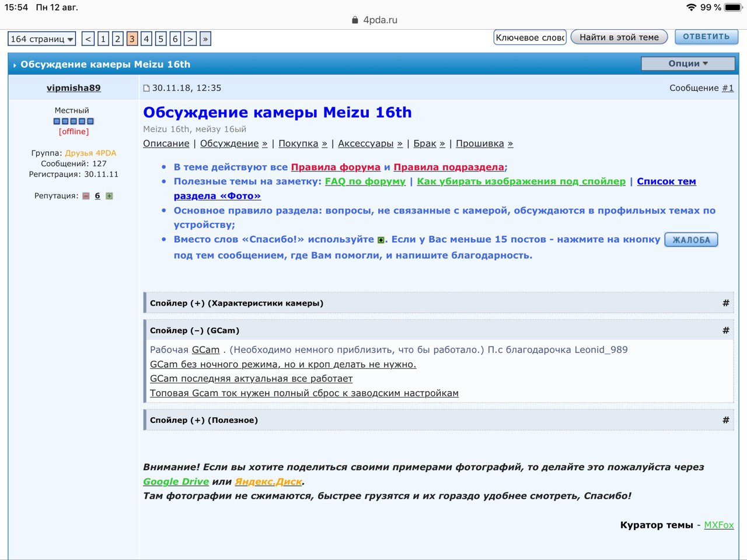Open the Рабочая GCam link
The image size is (747, 560).
(x=205, y=350)
